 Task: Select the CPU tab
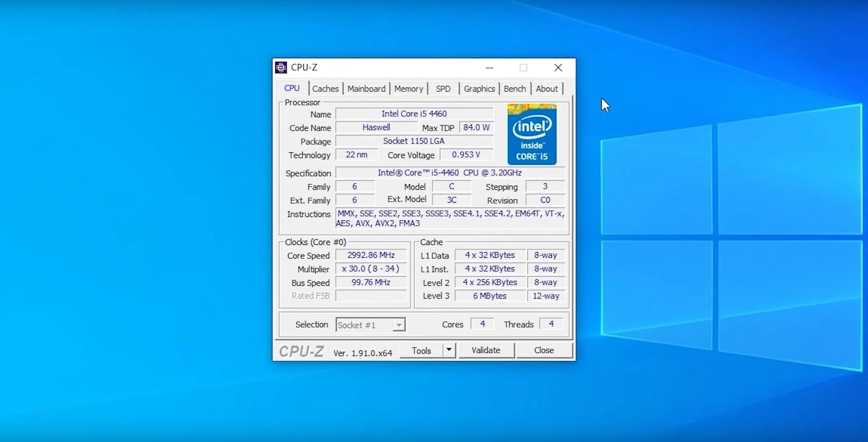pos(292,88)
